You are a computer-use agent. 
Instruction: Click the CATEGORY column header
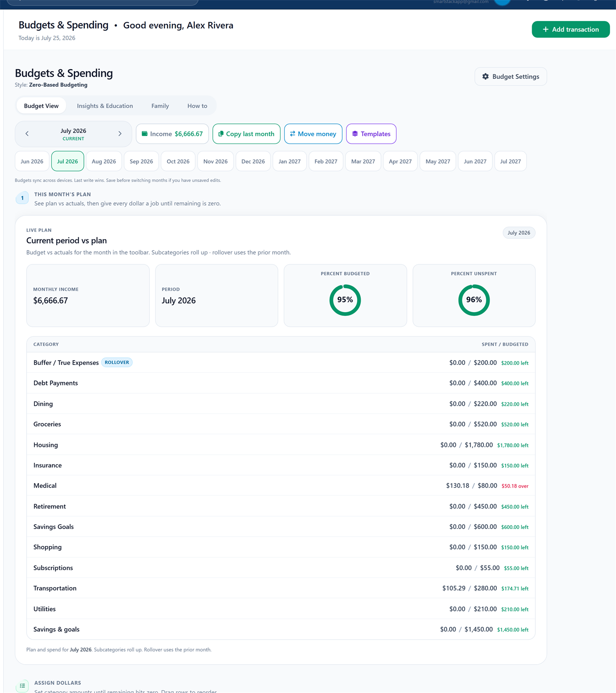point(46,344)
